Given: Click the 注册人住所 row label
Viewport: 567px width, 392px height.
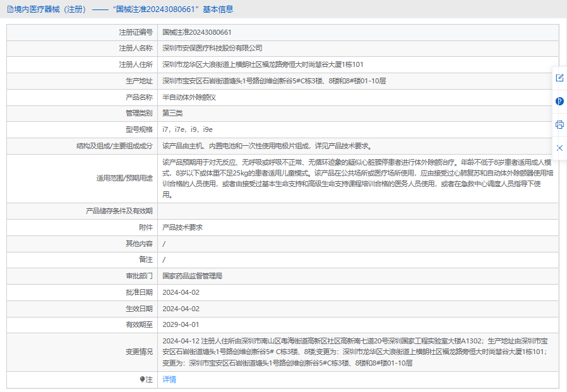Looking at the screenshot, I should (x=136, y=65).
